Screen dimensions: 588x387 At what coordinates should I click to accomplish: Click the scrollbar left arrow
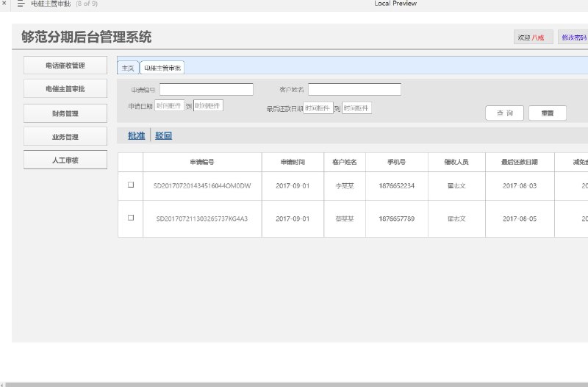[3, 385]
